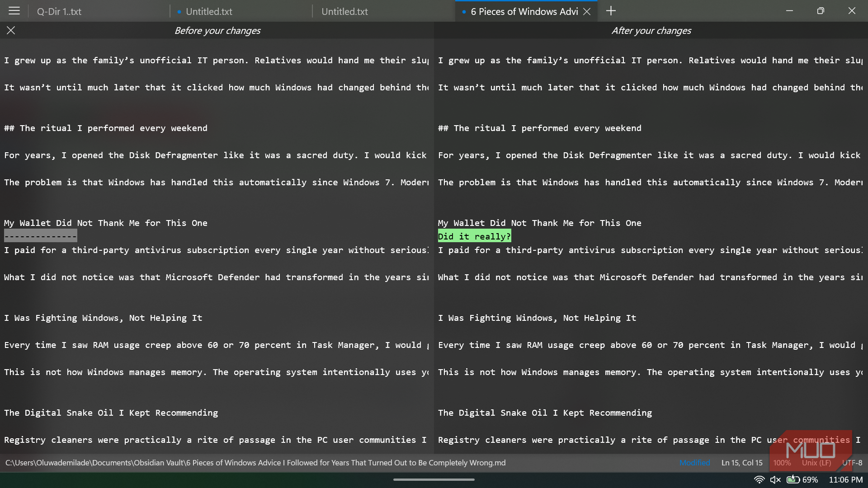Change the UTF-8 encoding

click(x=852, y=463)
